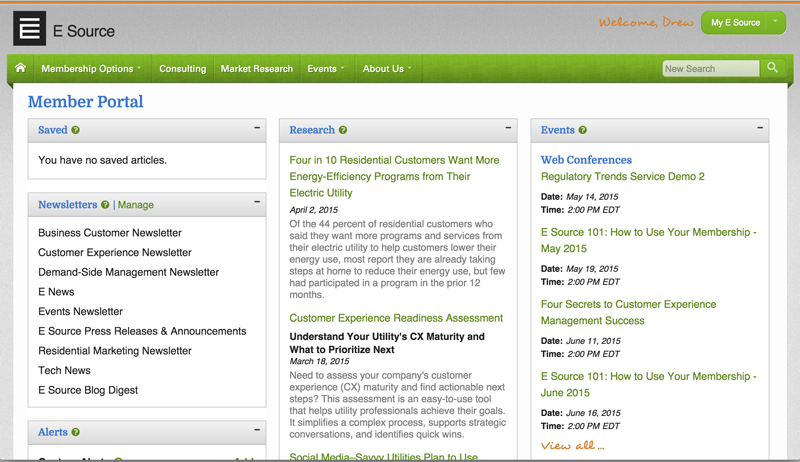The height and width of the screenshot is (462, 800).
Task: Open the Consulting menu item
Action: click(183, 68)
